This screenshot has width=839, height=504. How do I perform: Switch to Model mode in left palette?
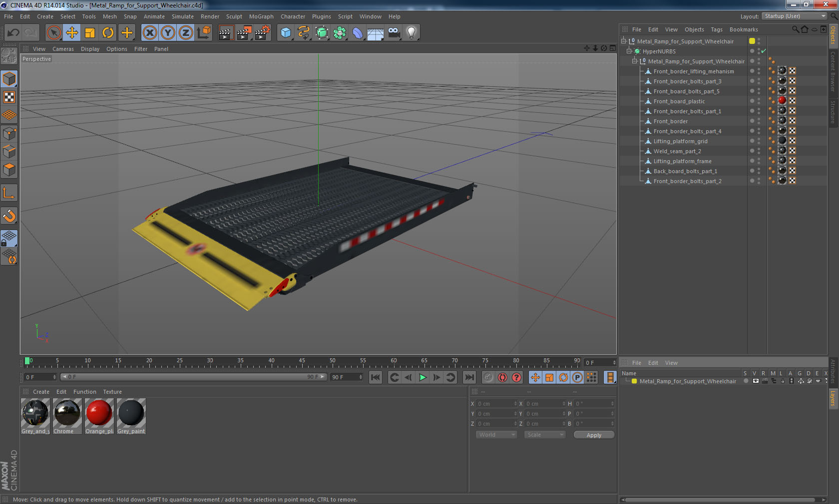(x=9, y=79)
